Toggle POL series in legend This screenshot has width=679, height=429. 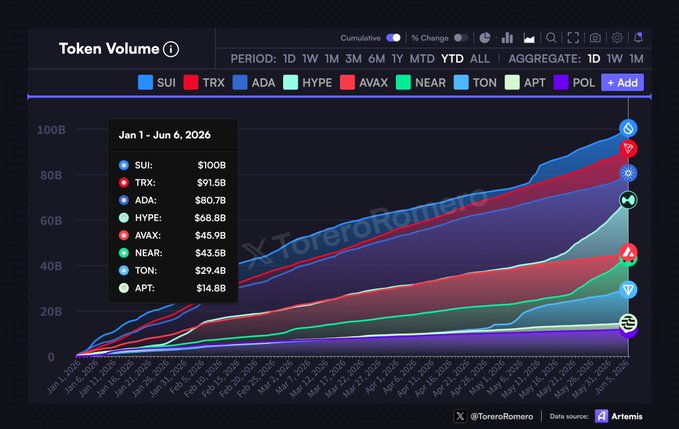574,82
